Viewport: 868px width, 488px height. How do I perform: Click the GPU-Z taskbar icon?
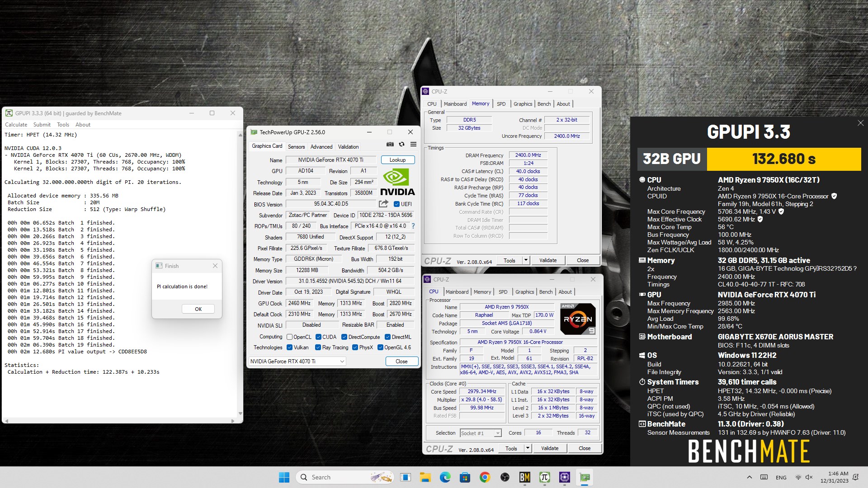(585, 477)
